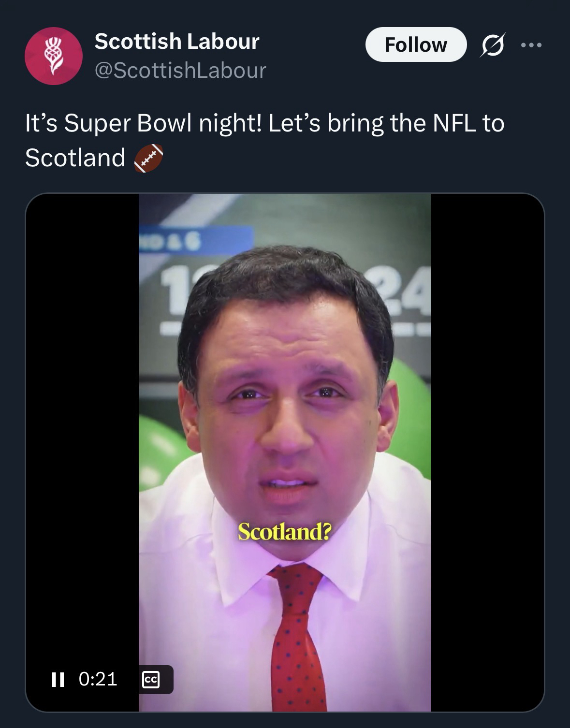Click the American football emoji
The image size is (570, 728).
tap(148, 158)
